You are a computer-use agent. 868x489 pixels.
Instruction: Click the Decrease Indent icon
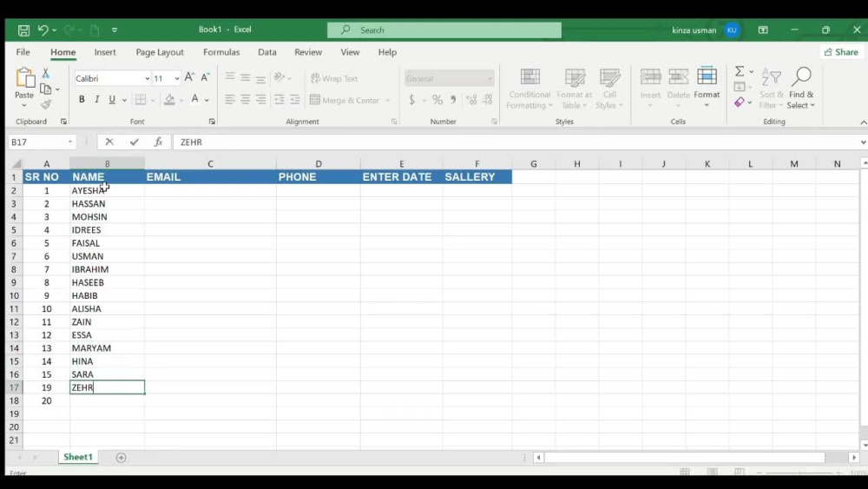click(x=279, y=100)
